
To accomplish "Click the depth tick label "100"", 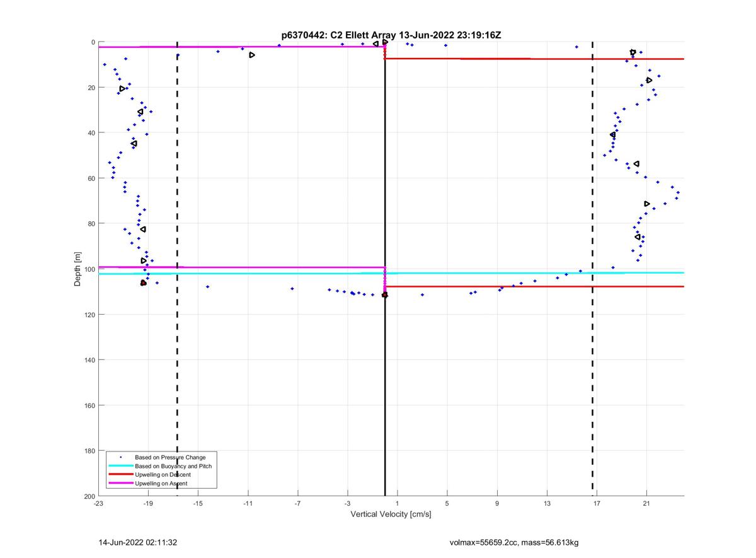I will (89, 269).
